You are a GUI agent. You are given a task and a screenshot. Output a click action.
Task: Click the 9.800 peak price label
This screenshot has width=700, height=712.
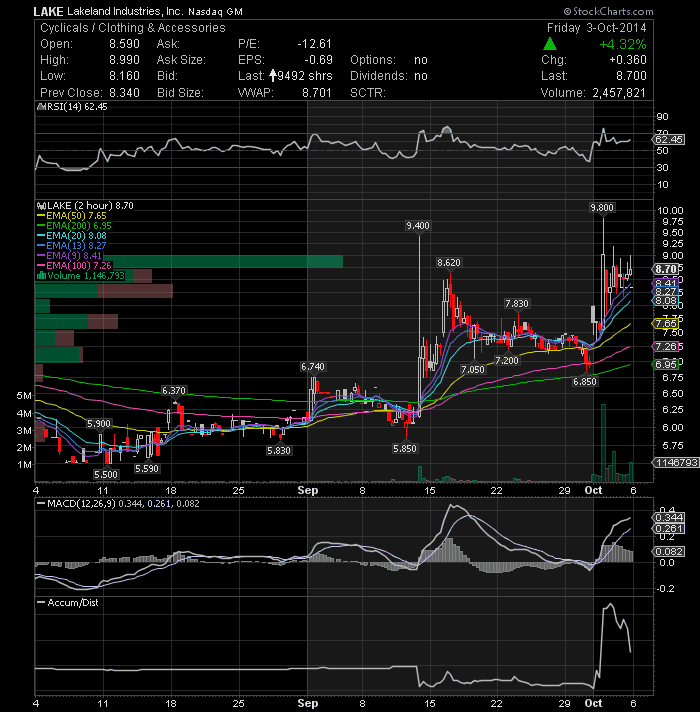click(x=602, y=208)
